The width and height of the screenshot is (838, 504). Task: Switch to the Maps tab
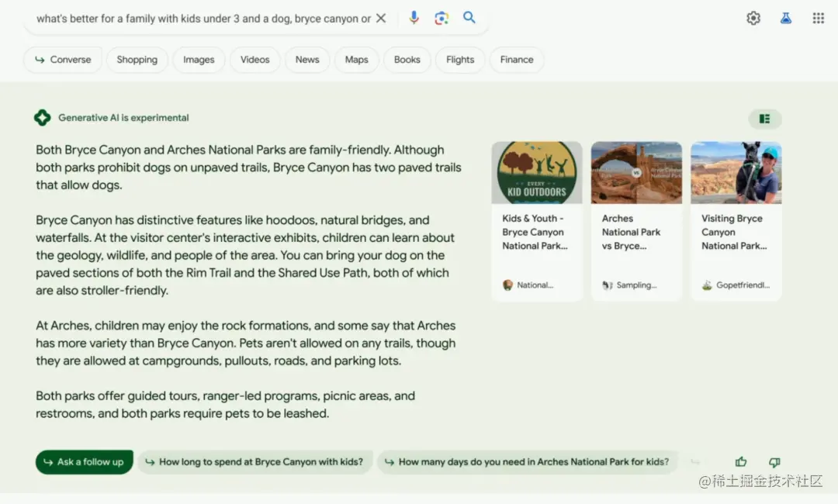tap(356, 60)
